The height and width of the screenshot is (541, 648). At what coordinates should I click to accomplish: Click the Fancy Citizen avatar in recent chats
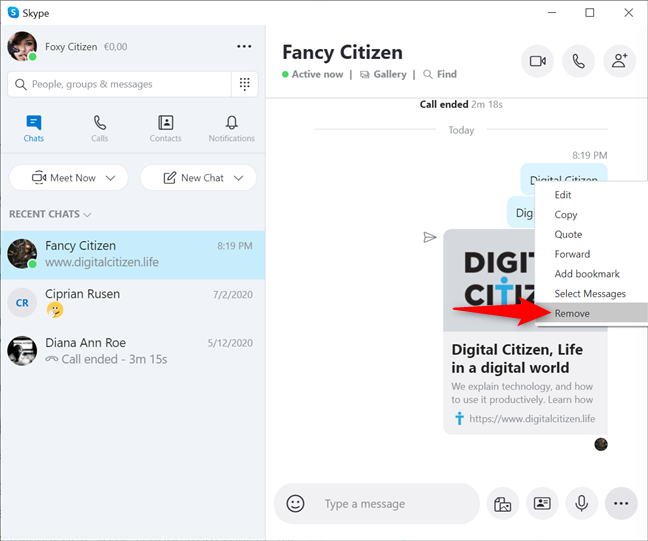point(22,254)
